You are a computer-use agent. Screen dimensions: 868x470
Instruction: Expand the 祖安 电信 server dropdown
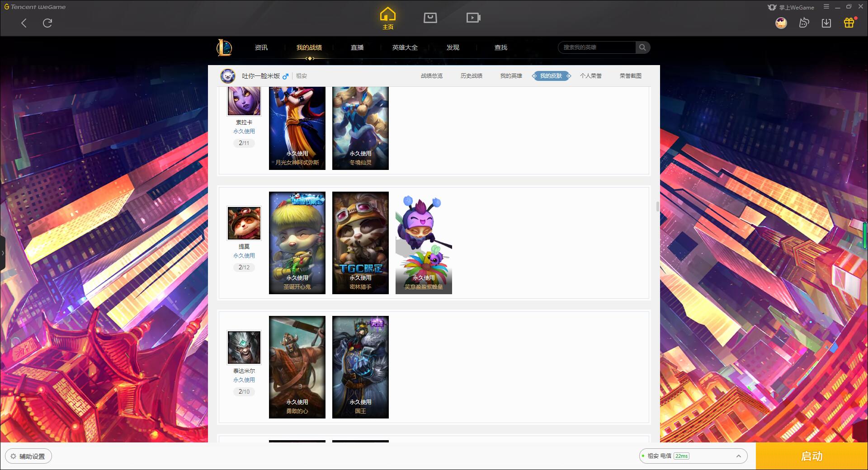coord(693,456)
